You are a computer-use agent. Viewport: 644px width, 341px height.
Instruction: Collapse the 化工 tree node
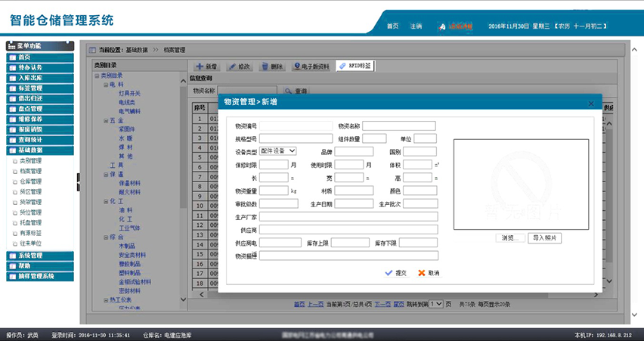[x=106, y=202]
